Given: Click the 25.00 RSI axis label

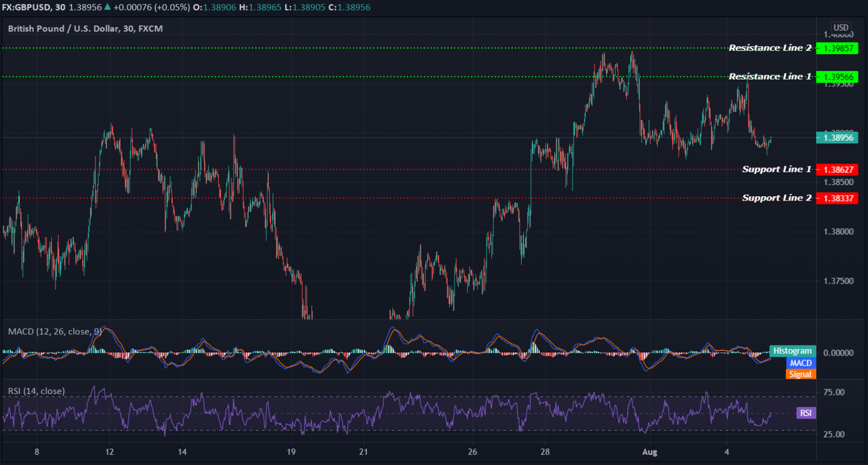Looking at the screenshot, I should click(834, 435).
